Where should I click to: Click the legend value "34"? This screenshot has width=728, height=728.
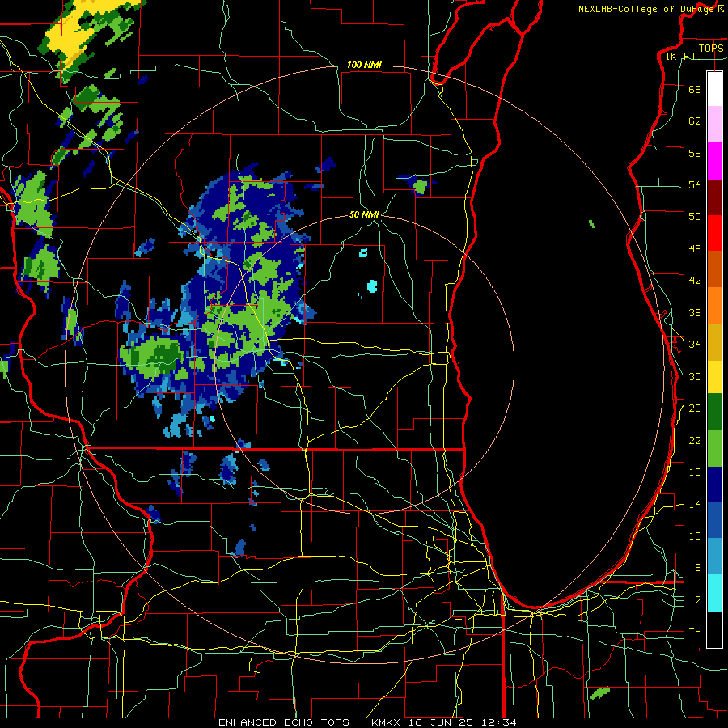695,344
